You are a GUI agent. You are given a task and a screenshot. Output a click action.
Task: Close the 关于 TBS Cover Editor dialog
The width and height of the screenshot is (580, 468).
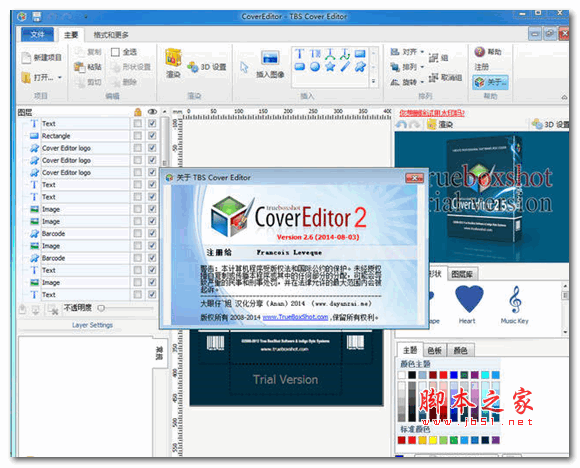pyautogui.click(x=414, y=178)
